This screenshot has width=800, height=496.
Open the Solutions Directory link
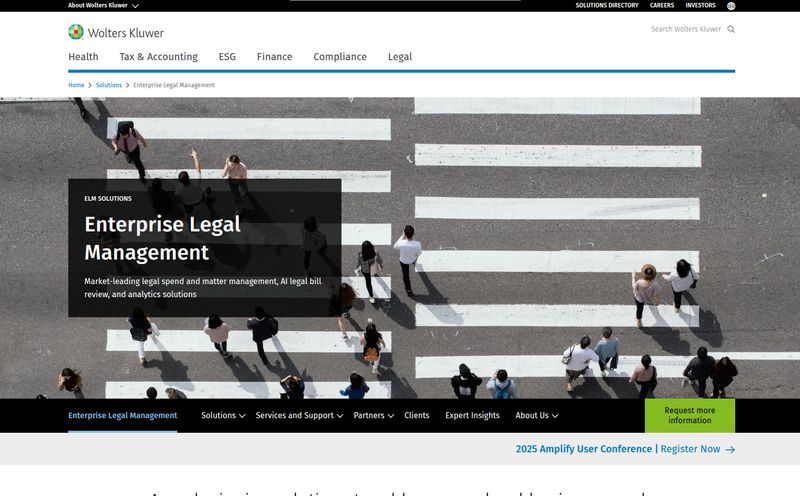click(x=607, y=5)
